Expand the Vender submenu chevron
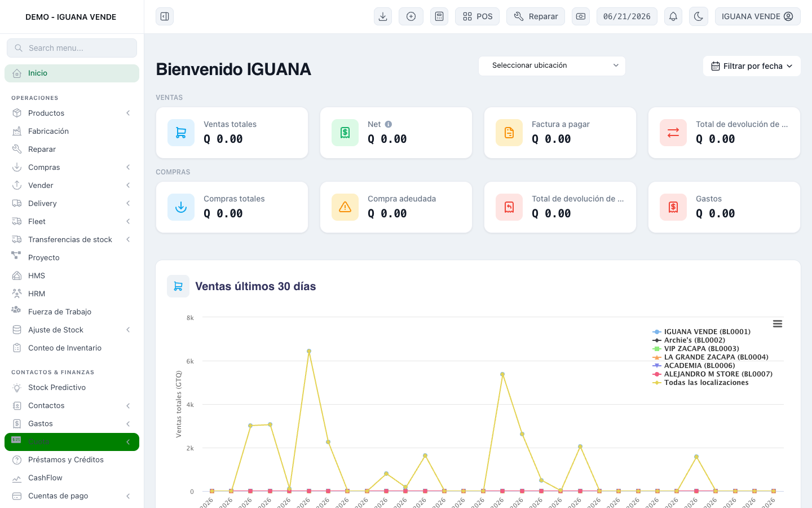The image size is (812, 508). pos(128,185)
